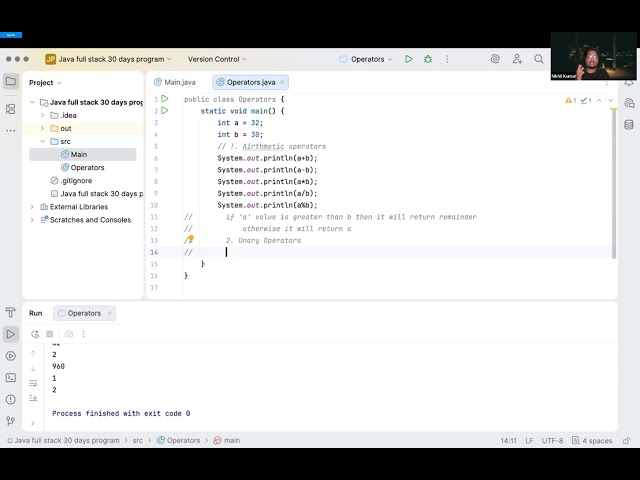Start debugging with the bug icon
Image resolution: width=640 pixels, height=480 pixels.
tap(428, 59)
